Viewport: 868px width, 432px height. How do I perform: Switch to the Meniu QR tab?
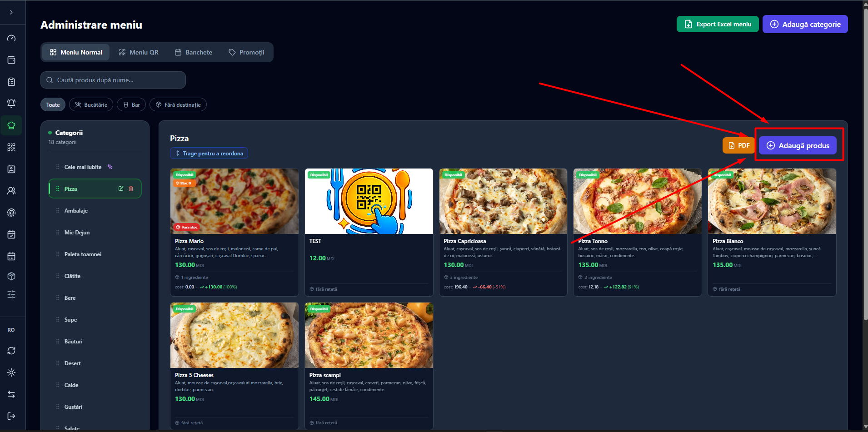(139, 52)
